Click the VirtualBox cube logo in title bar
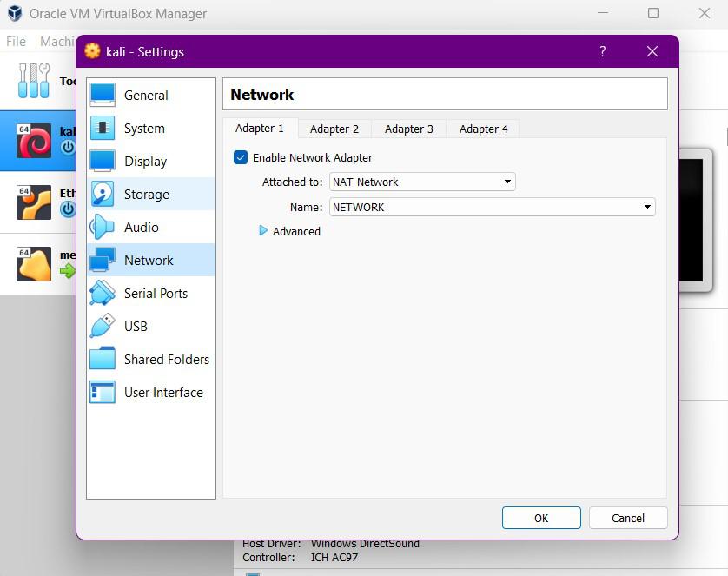728x576 pixels. (x=15, y=13)
